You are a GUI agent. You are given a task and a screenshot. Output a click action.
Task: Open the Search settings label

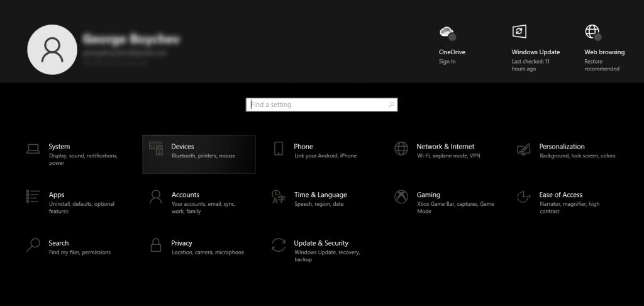[58, 243]
